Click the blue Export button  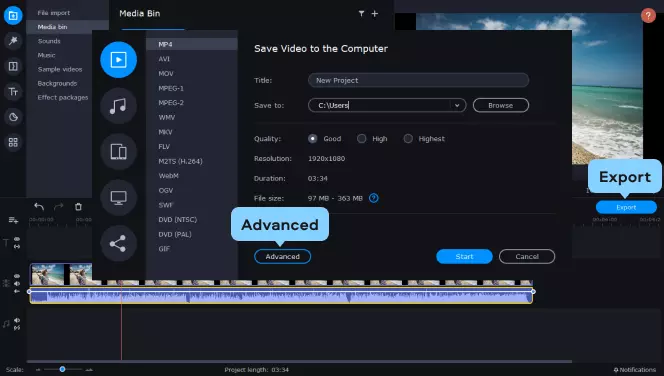[x=626, y=207]
